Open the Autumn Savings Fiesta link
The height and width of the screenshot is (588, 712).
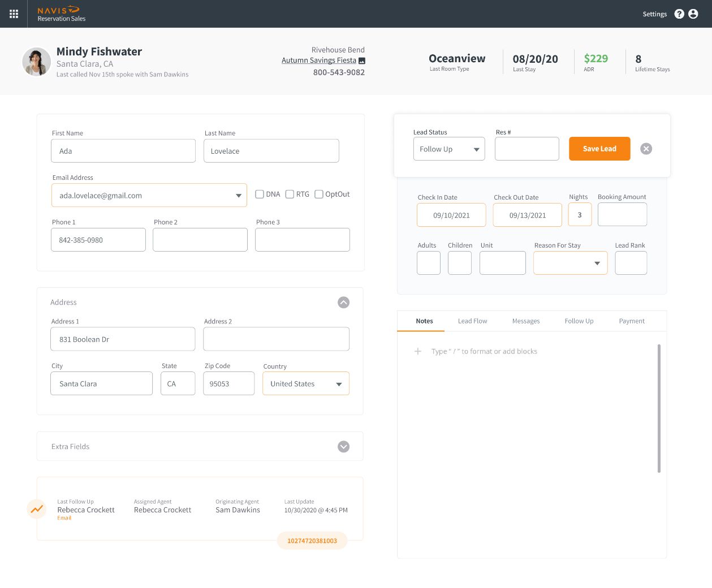tap(319, 60)
